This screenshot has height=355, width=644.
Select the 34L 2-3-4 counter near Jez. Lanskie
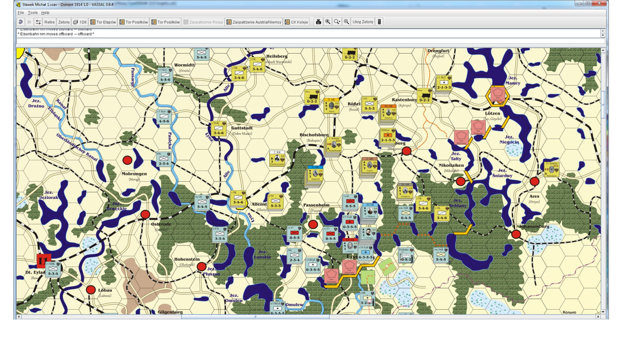(x=294, y=255)
